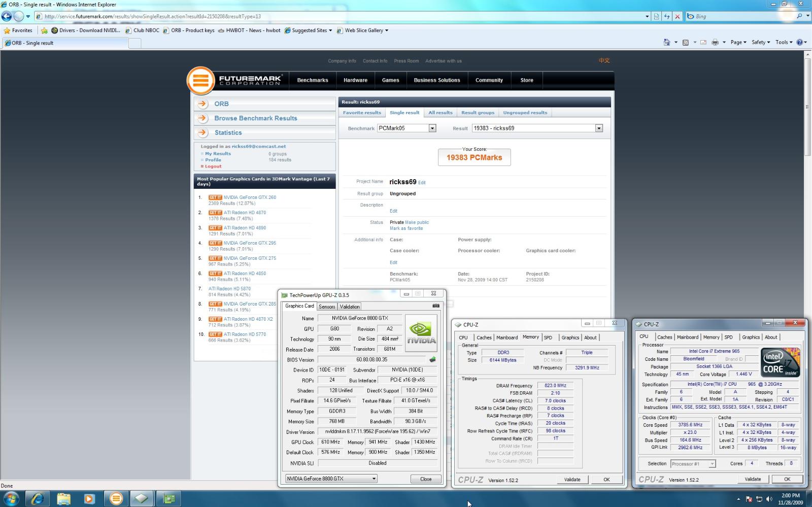
Task: Click the 19383 PCMarks score box
Action: (x=475, y=157)
